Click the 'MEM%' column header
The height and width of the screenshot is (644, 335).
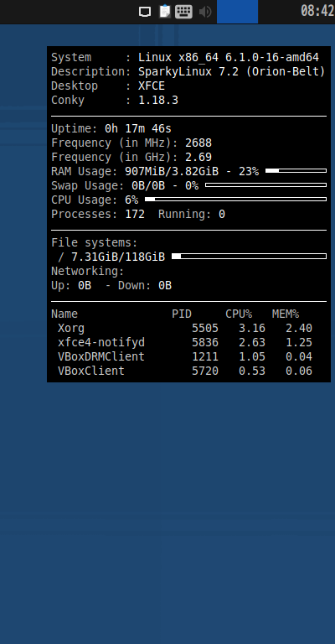(x=286, y=314)
